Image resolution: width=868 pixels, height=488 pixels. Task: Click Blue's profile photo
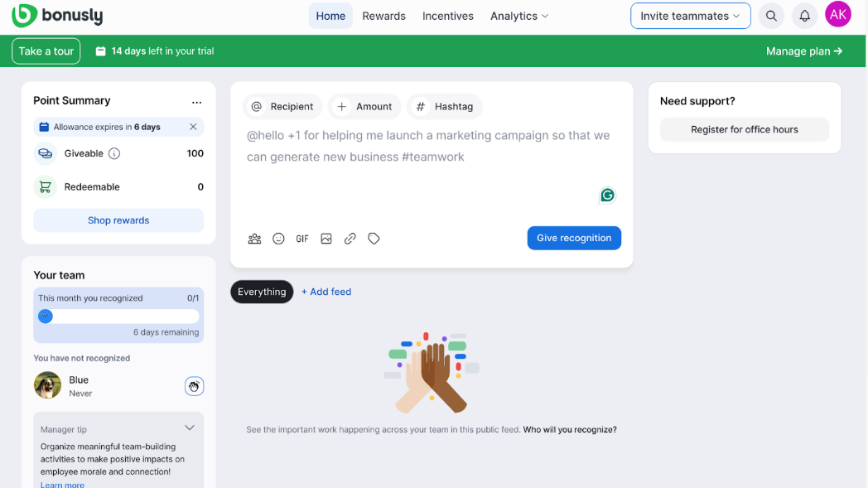click(47, 385)
